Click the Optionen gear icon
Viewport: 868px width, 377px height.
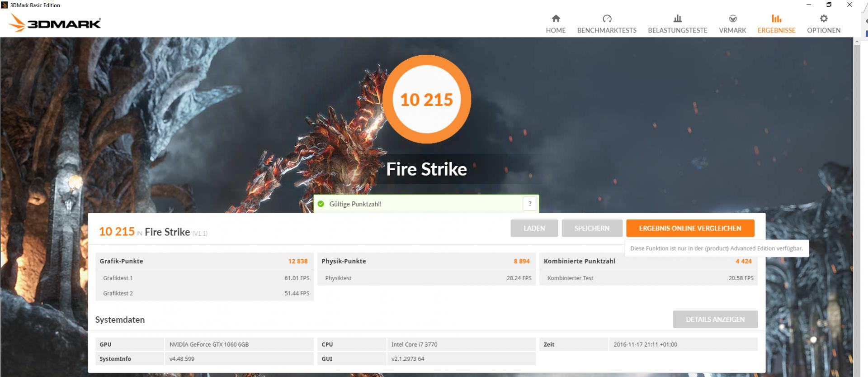824,19
